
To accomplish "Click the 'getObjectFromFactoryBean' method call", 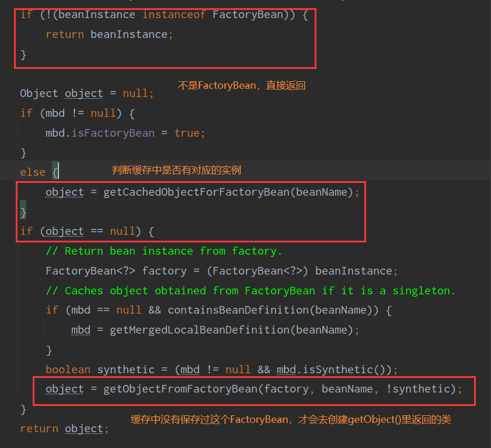I will 180,389.
